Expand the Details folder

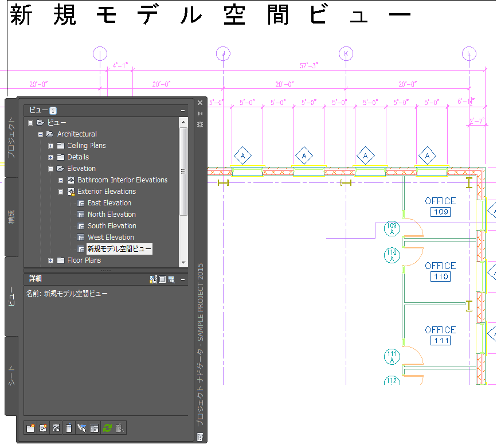tap(50, 157)
